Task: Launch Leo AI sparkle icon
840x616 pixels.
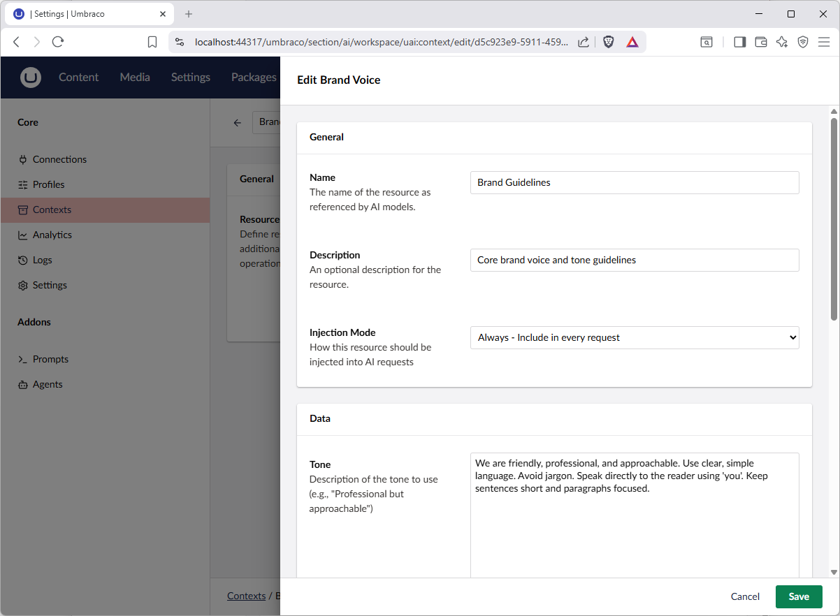Action: [x=782, y=42]
